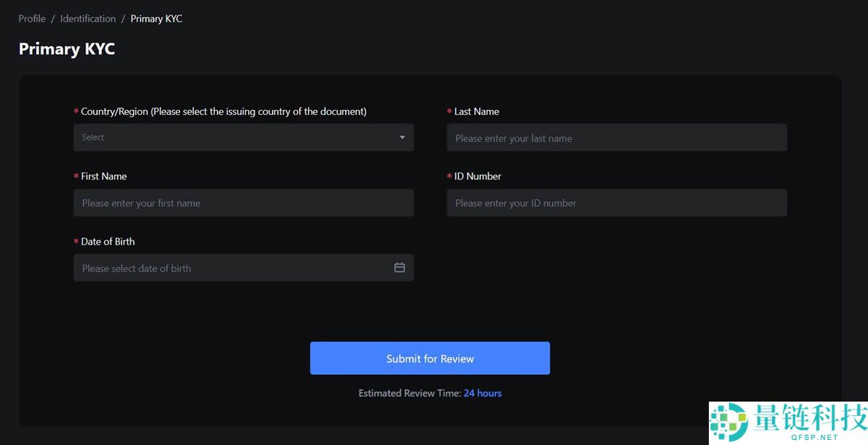
Task: Click into the ID Number text box
Action: coord(616,203)
